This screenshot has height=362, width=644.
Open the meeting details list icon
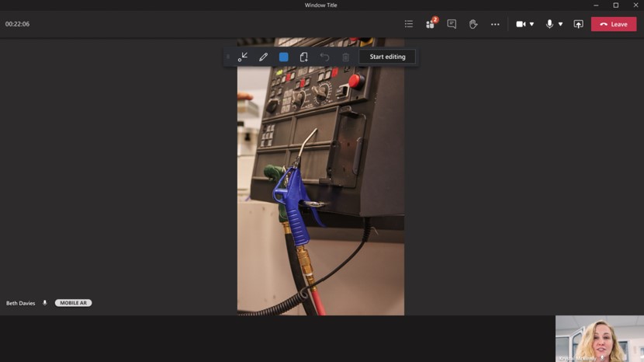pos(409,24)
